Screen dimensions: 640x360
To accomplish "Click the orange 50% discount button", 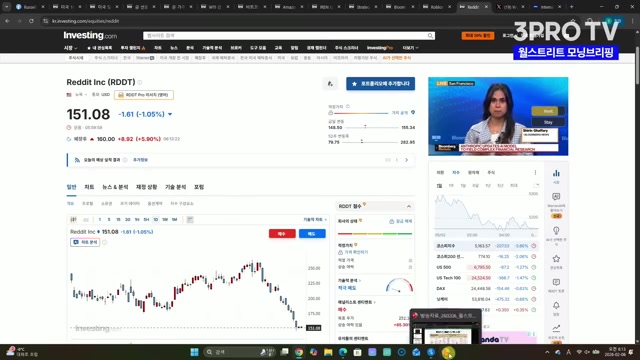I will [478, 36].
